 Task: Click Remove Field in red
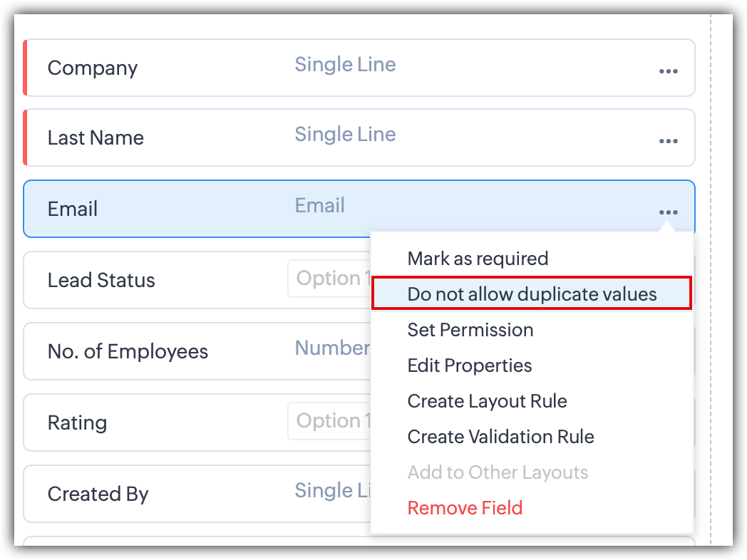pos(465,507)
